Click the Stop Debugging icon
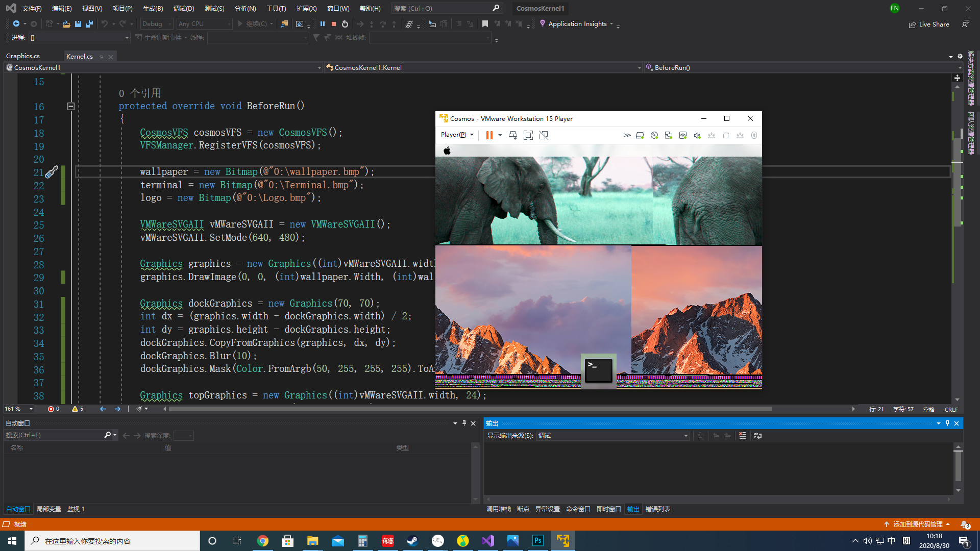The height and width of the screenshot is (551, 980). [334, 23]
